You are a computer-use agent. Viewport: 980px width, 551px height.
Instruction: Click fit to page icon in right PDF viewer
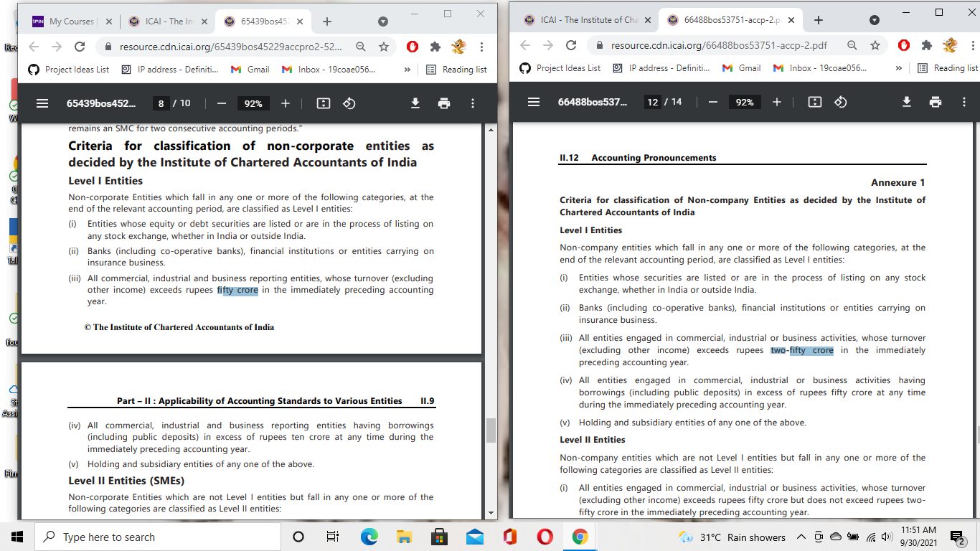814,102
